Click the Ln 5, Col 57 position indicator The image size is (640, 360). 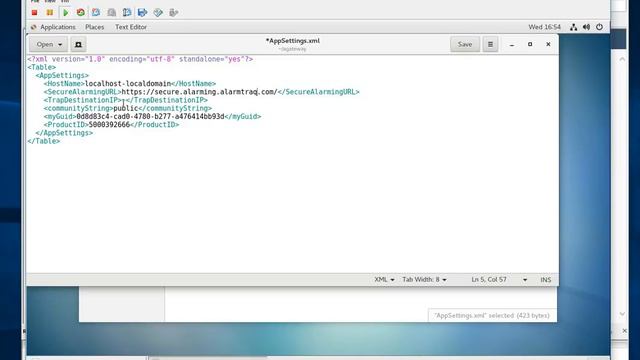click(489, 280)
